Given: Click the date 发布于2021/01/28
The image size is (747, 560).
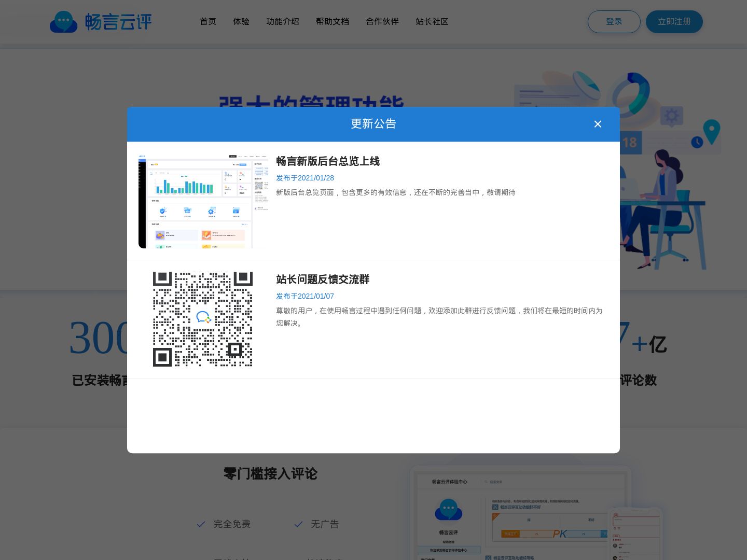Looking at the screenshot, I should pos(305,178).
